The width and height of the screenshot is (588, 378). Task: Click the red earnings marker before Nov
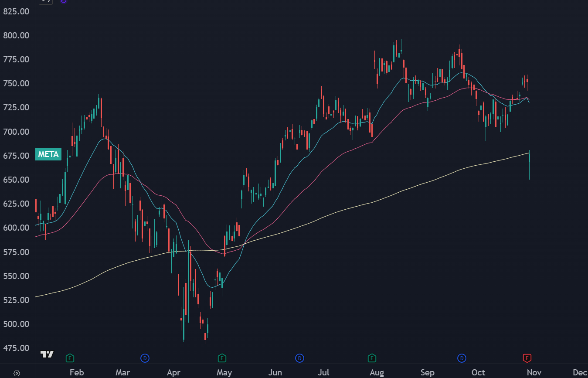[x=527, y=358]
